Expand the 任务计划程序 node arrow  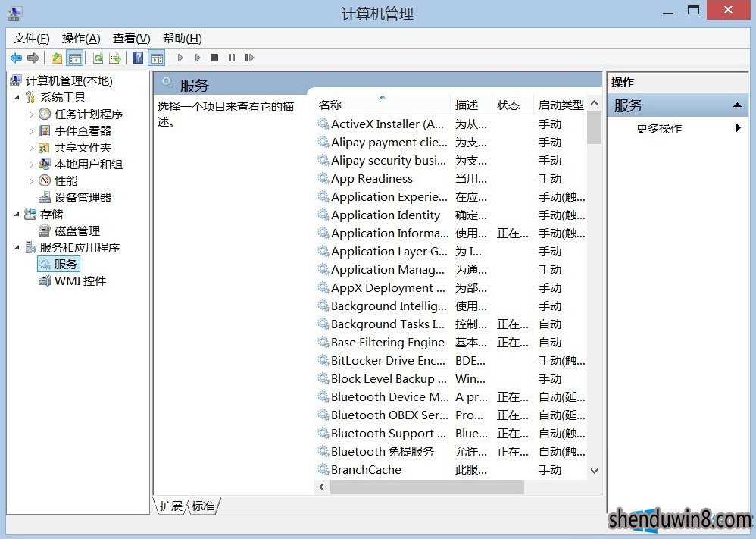point(31,114)
